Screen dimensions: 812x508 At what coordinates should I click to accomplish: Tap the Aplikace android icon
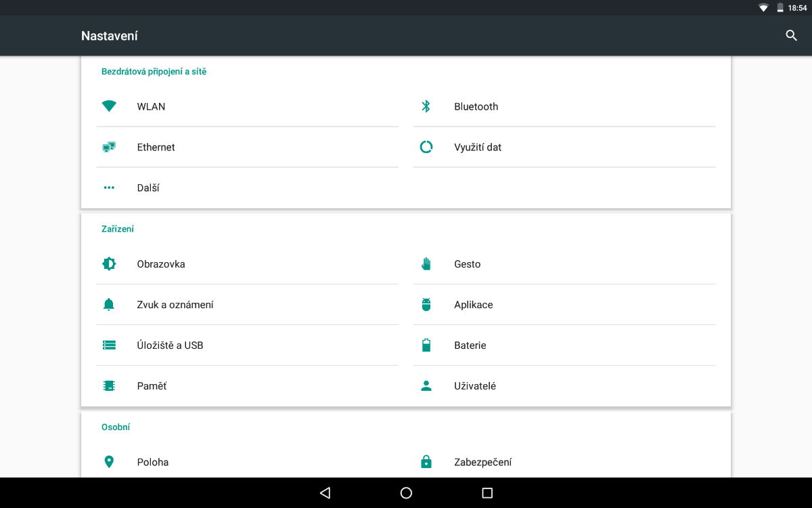click(x=426, y=305)
